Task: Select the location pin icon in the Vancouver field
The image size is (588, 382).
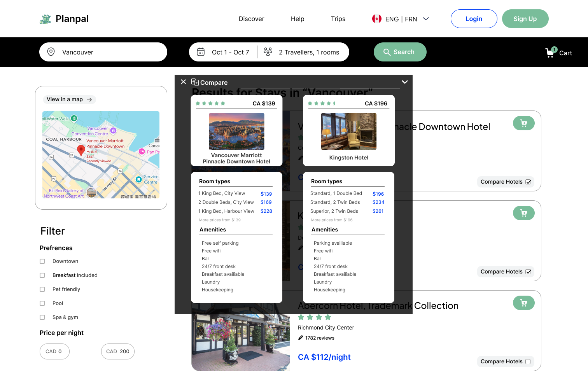Action: point(51,51)
